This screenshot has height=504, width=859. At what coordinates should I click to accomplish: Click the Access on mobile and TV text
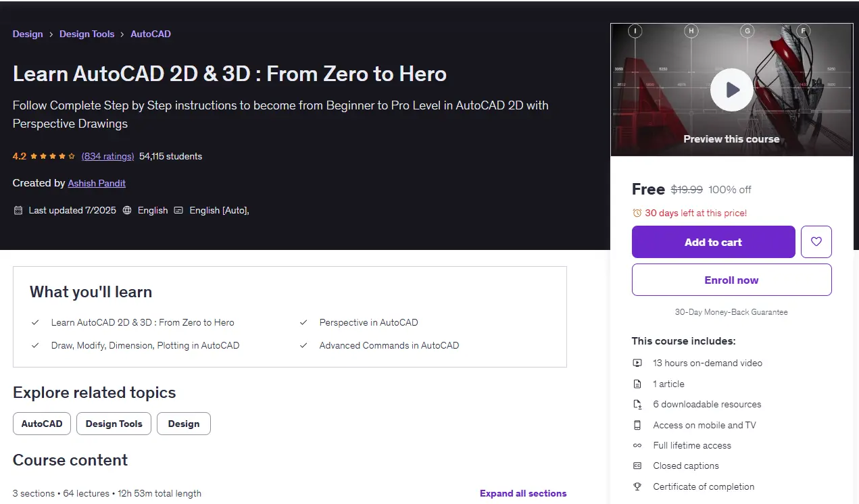(x=704, y=425)
